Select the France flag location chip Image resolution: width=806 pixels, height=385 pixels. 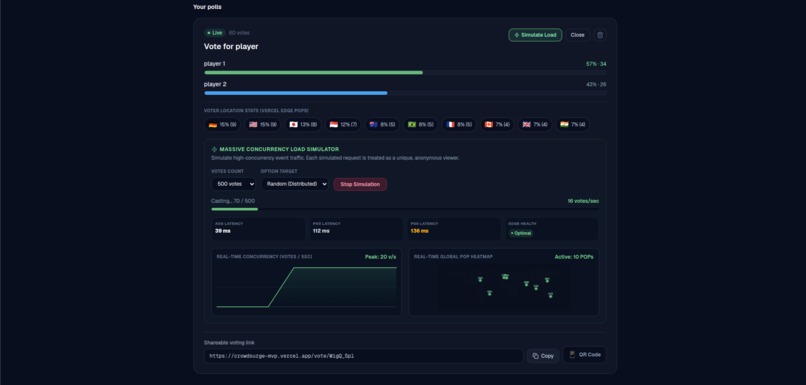pos(459,124)
